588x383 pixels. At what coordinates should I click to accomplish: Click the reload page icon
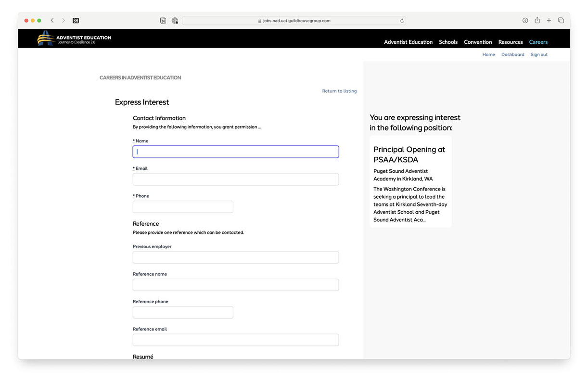click(x=402, y=21)
